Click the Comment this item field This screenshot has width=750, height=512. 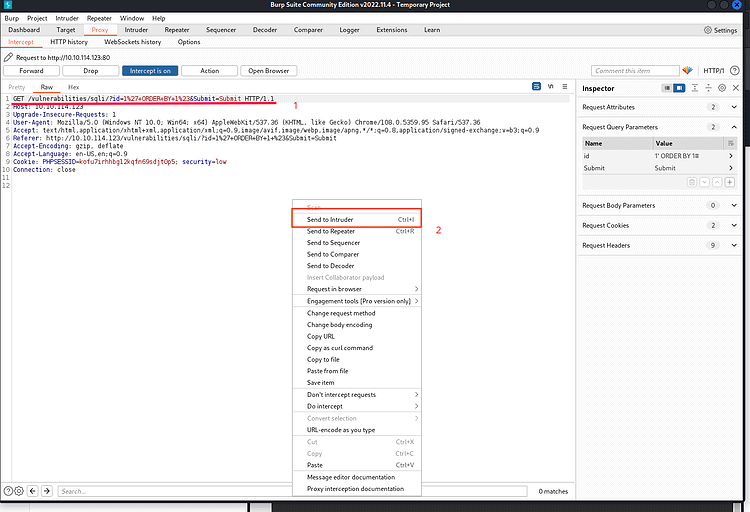pyautogui.click(x=635, y=71)
